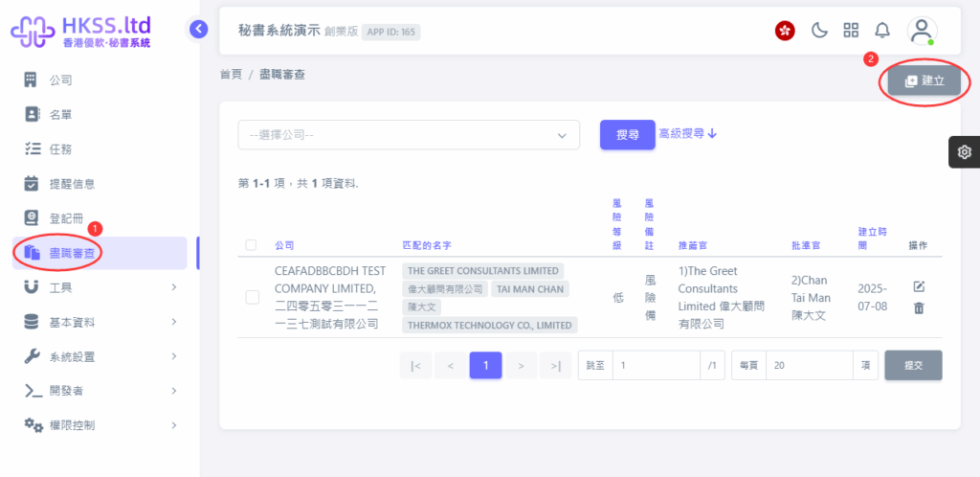Click the edit icon in the record row

tap(919, 287)
